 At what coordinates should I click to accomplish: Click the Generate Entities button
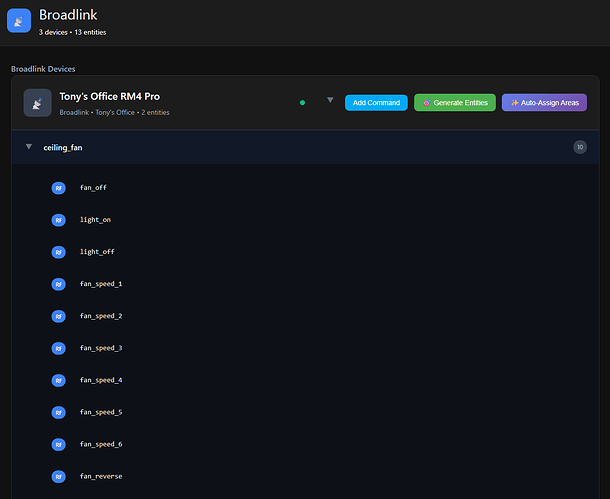(455, 103)
